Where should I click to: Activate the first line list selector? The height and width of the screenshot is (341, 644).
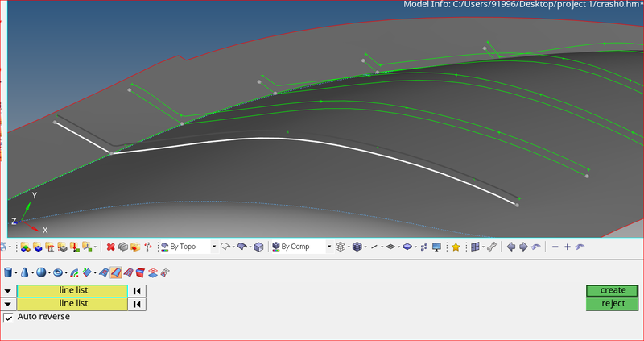(72, 291)
